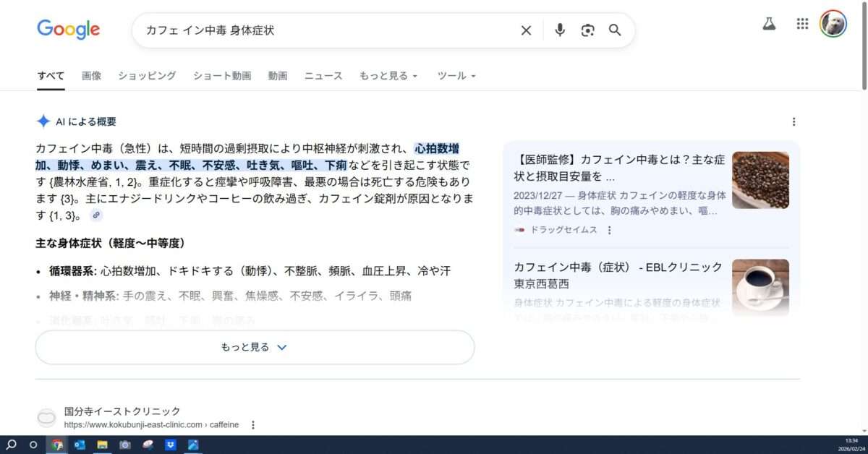Open the ツール dropdown
Screen dimensions: 868x454
(456, 76)
